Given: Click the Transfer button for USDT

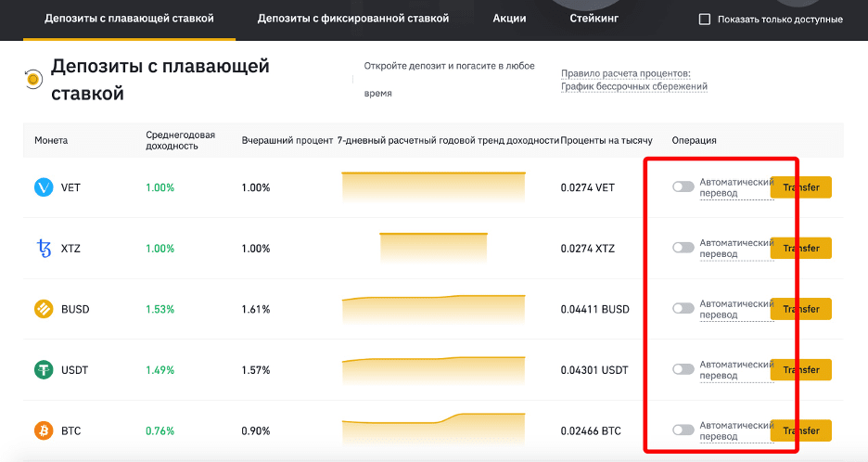Looking at the screenshot, I should (801, 369).
